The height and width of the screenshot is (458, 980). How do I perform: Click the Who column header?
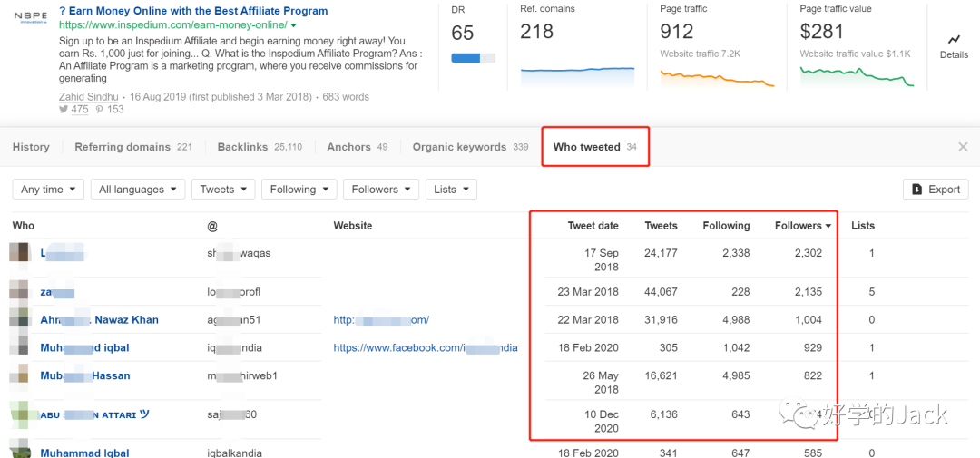pyautogui.click(x=23, y=226)
